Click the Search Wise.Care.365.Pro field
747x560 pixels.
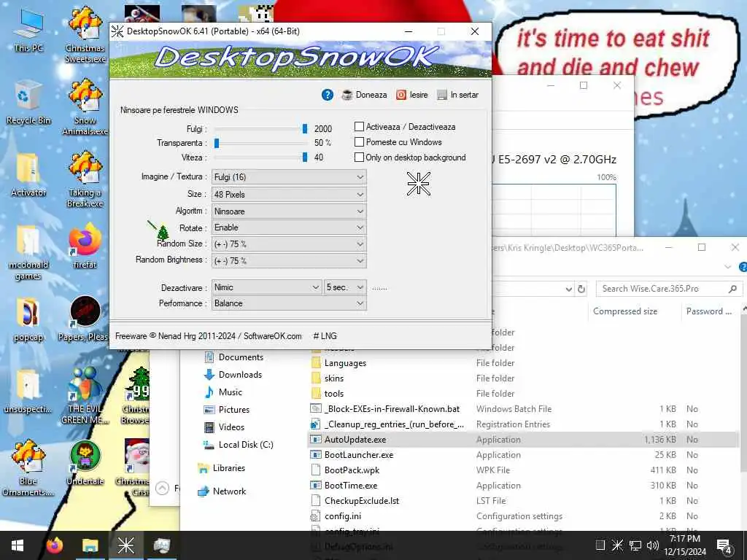point(669,289)
